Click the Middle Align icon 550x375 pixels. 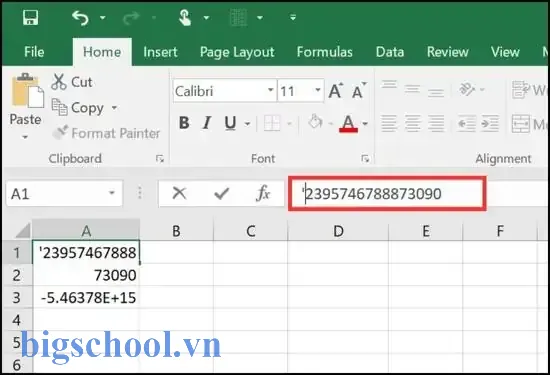click(412, 89)
